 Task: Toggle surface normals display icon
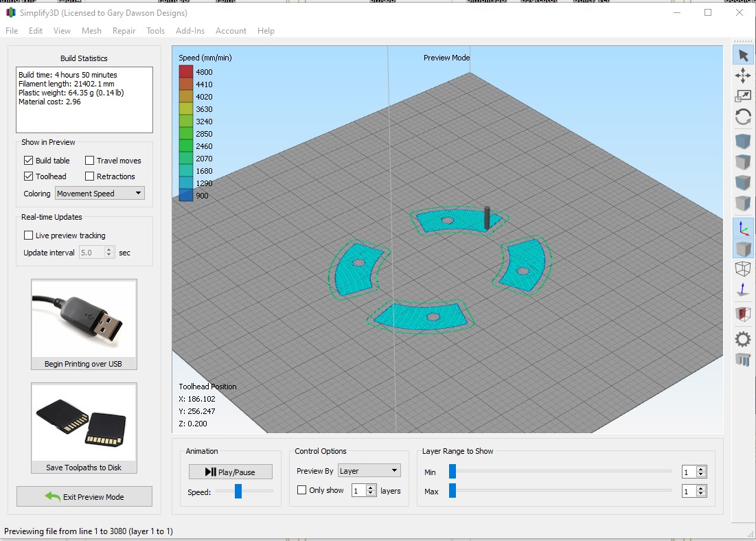tap(743, 289)
